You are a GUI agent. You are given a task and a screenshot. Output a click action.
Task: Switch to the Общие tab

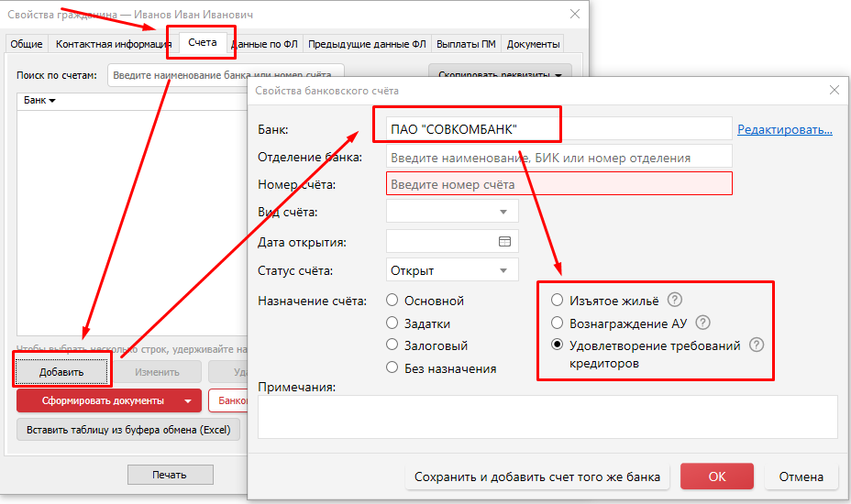(26, 44)
